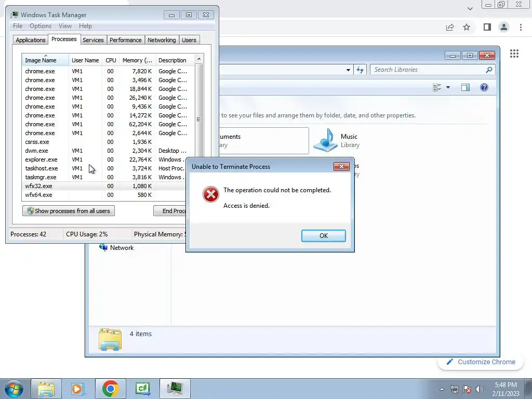
Task: Open the Help menu in Task Manager
Action: click(85, 26)
